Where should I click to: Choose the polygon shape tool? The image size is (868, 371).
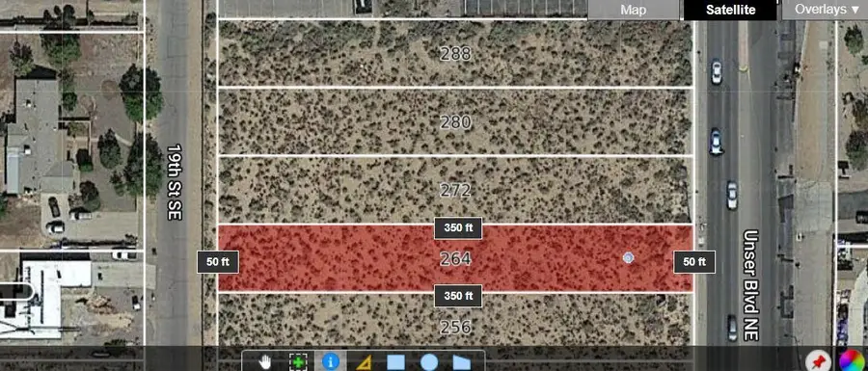coord(461,362)
